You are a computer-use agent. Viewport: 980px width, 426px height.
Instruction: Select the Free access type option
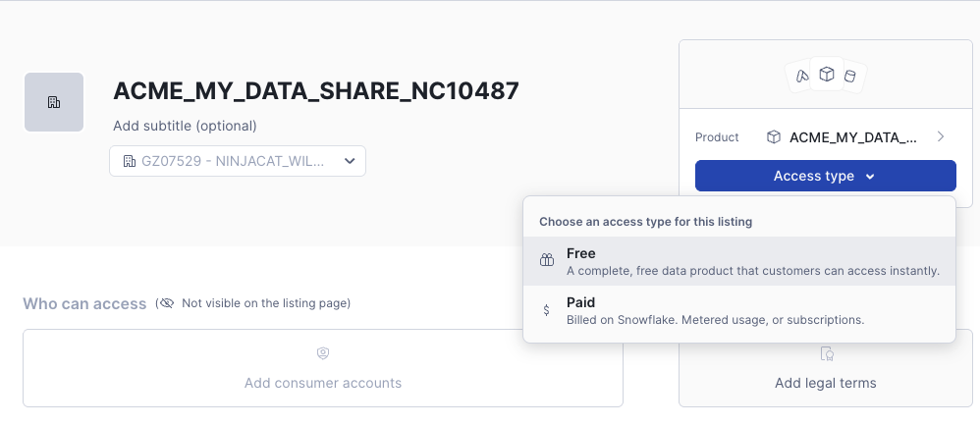click(738, 261)
